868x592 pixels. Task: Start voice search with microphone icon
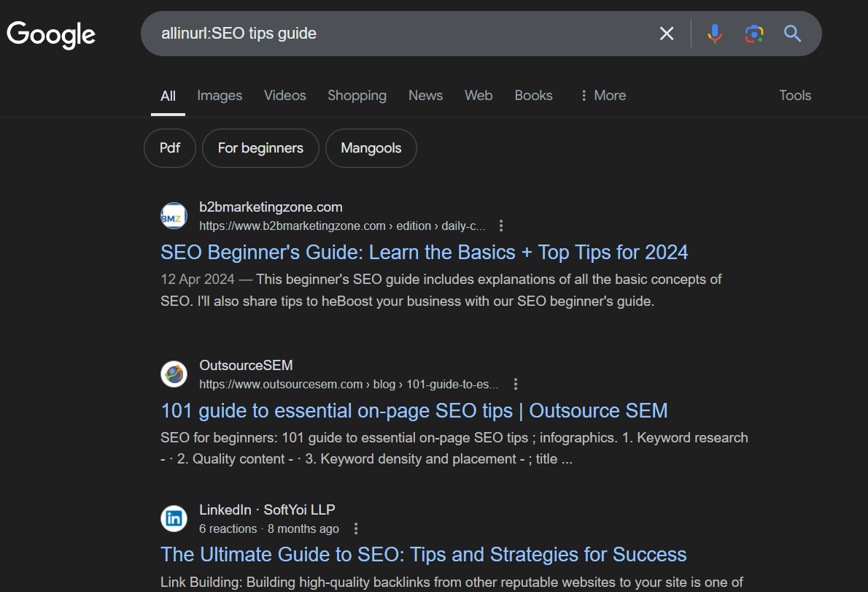point(715,34)
